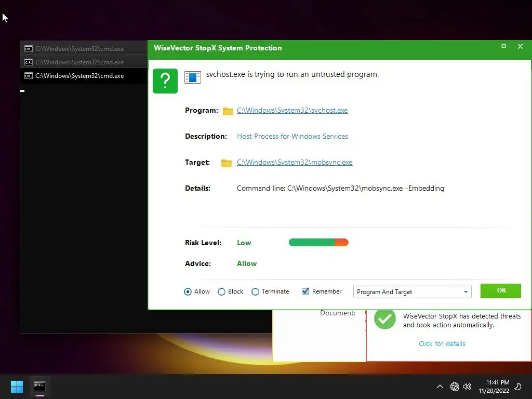Click the active cmd.exe title bar icon

click(x=29, y=76)
